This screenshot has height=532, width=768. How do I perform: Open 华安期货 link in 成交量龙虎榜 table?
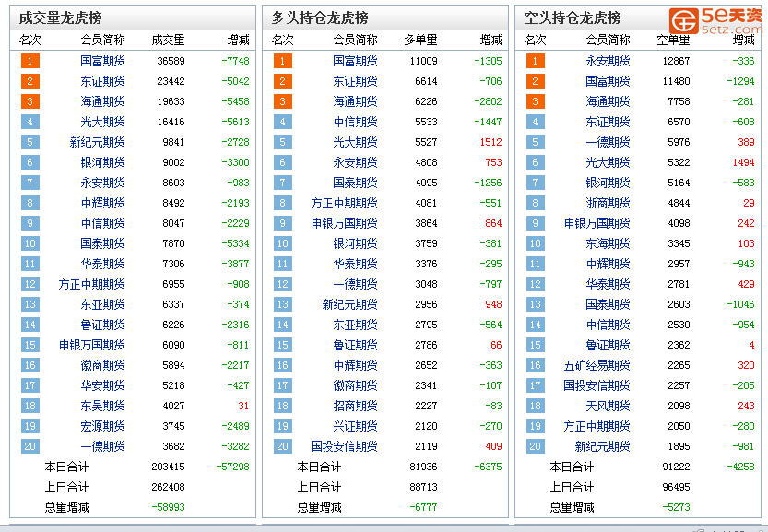pos(102,385)
